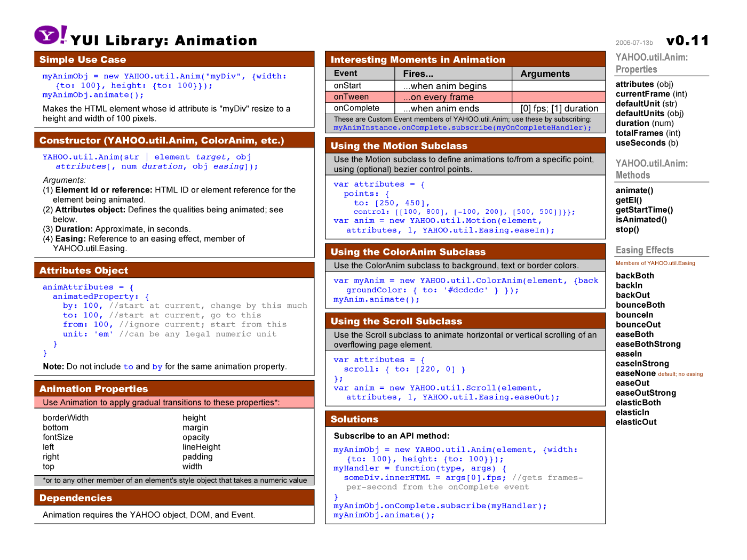Click the v0.11 version label

(x=687, y=41)
